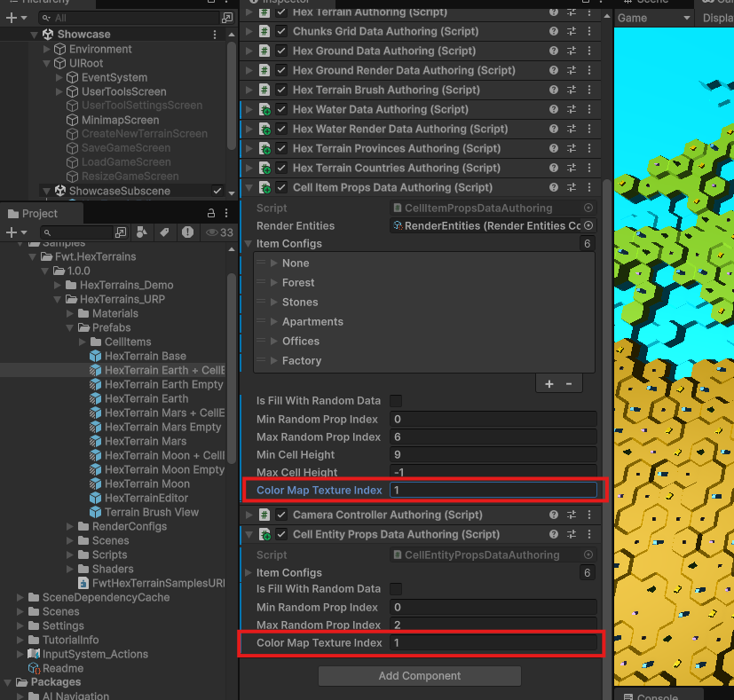Open more options for Hex Terrain Provinces Authoring
Viewport: 734px width, 700px height.
pyautogui.click(x=588, y=148)
